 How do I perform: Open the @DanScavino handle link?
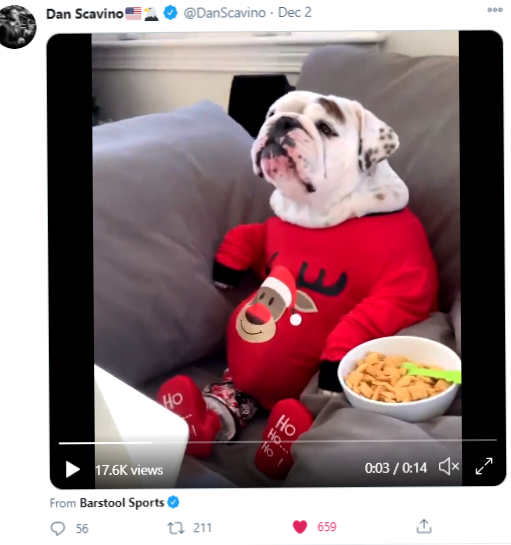(x=225, y=13)
